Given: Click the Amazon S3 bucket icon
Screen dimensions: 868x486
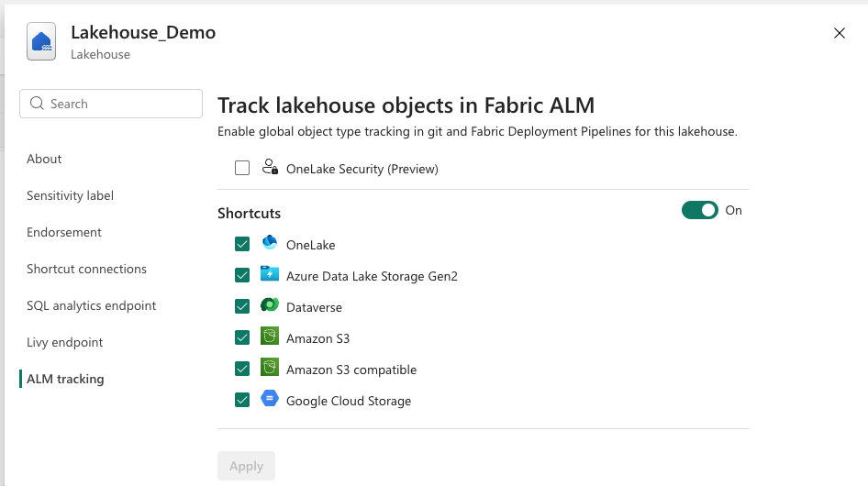Looking at the screenshot, I should [270, 337].
